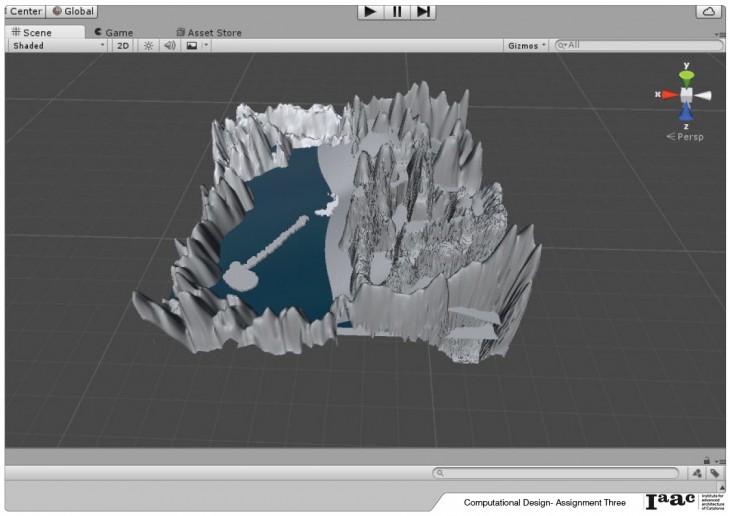
Task: Click the Pause button
Action: click(397, 11)
